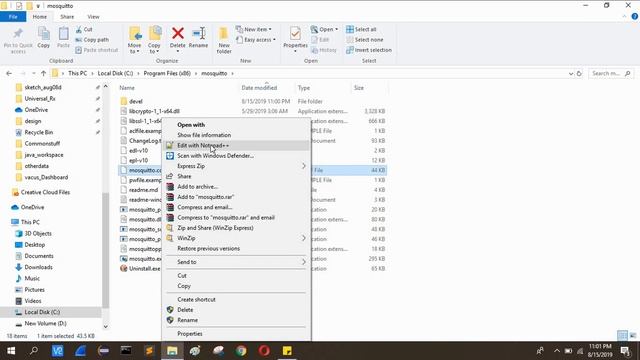
Task: Click the Cut scissors icon
Action: 79,29
